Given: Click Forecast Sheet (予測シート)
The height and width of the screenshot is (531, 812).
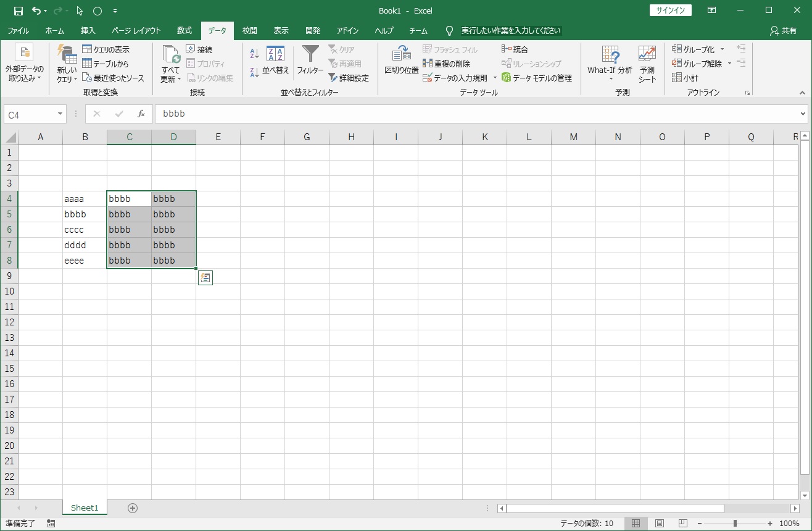Looking at the screenshot, I should pyautogui.click(x=647, y=64).
